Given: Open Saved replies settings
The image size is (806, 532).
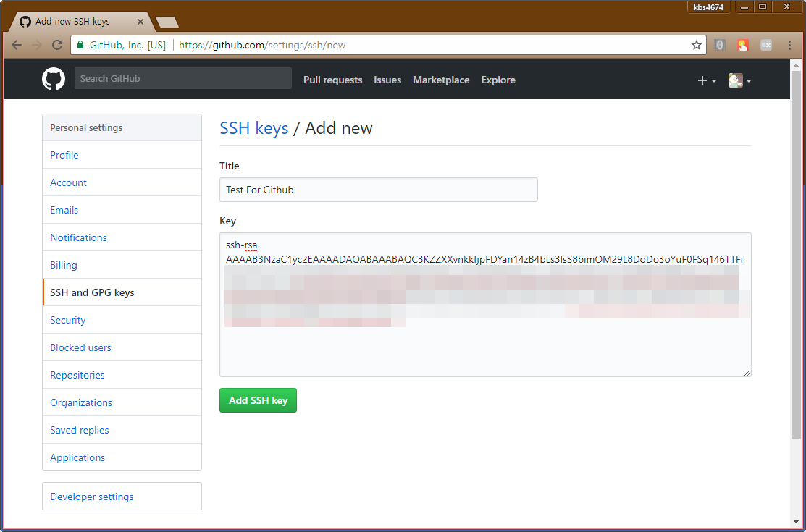Looking at the screenshot, I should [122, 430].
